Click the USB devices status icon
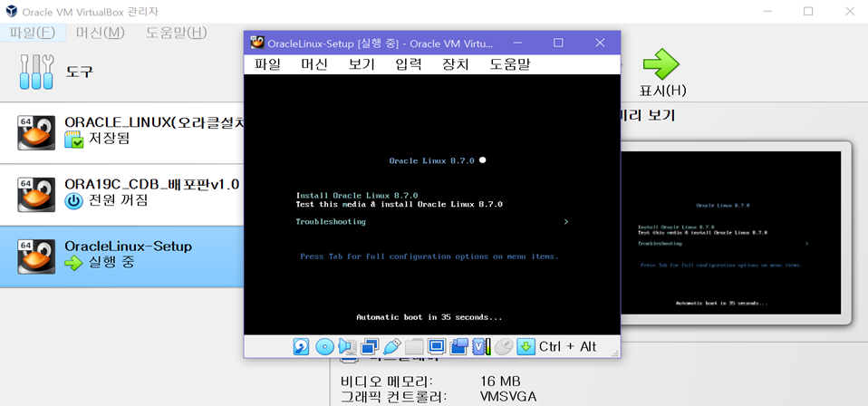This screenshot has height=406, width=868. click(x=391, y=347)
